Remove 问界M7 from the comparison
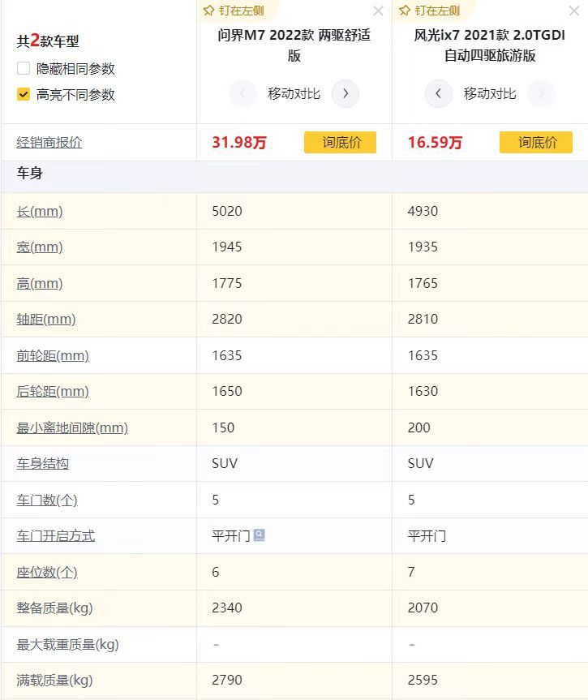 pyautogui.click(x=378, y=11)
